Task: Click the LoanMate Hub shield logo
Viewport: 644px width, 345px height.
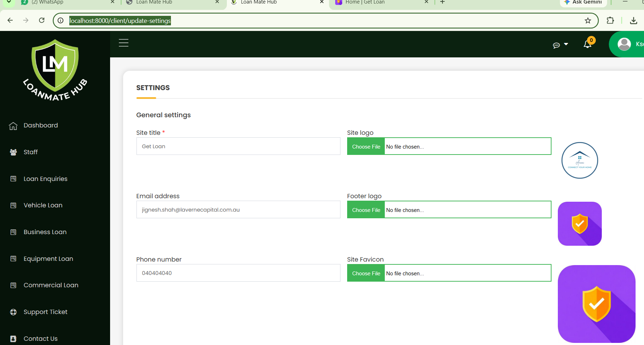Action: pyautogui.click(x=55, y=70)
